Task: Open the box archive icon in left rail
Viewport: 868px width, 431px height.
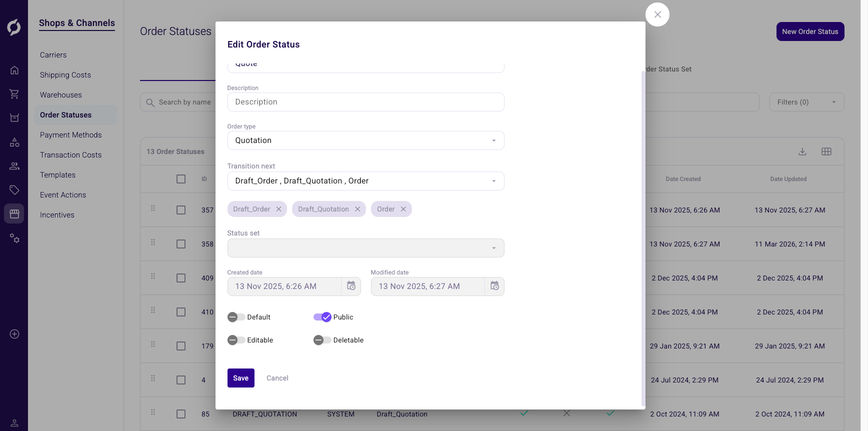Action: pos(14,118)
